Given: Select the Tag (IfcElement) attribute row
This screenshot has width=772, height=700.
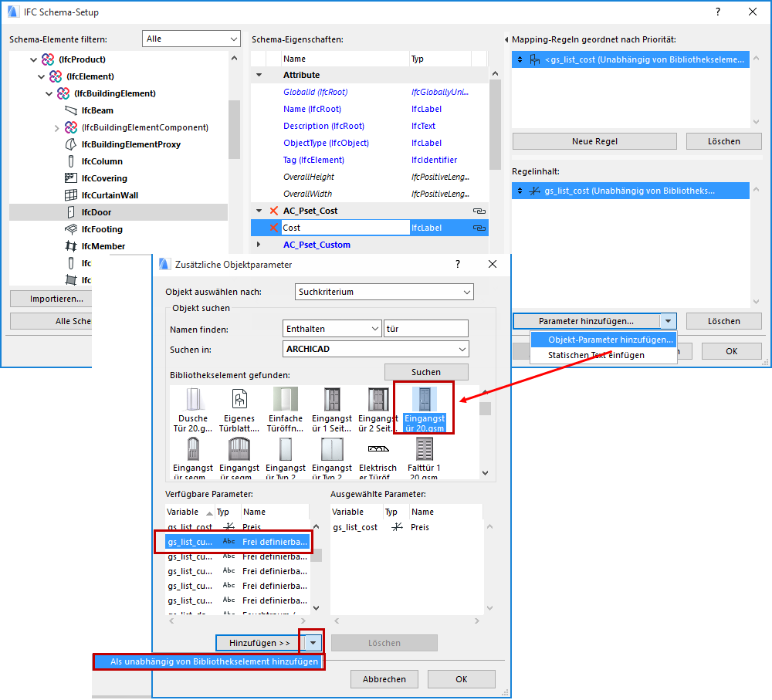Looking at the screenshot, I should pyautogui.click(x=369, y=160).
